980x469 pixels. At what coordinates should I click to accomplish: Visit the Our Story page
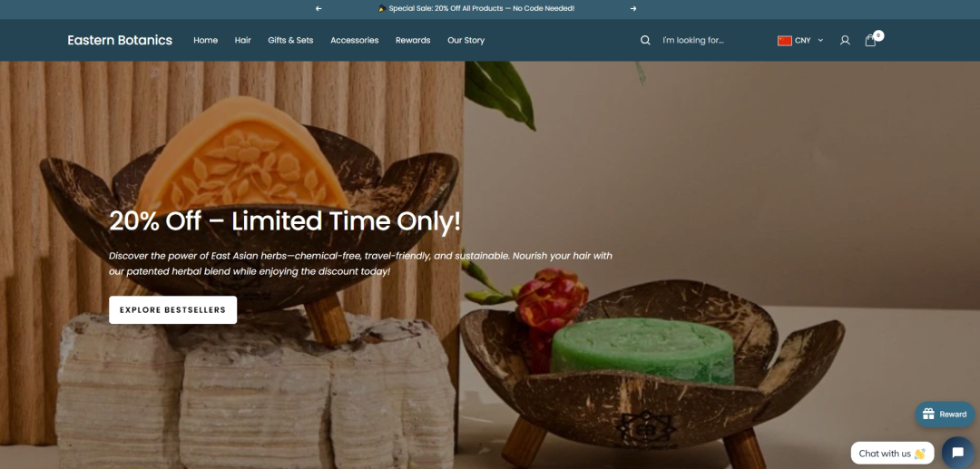click(465, 40)
